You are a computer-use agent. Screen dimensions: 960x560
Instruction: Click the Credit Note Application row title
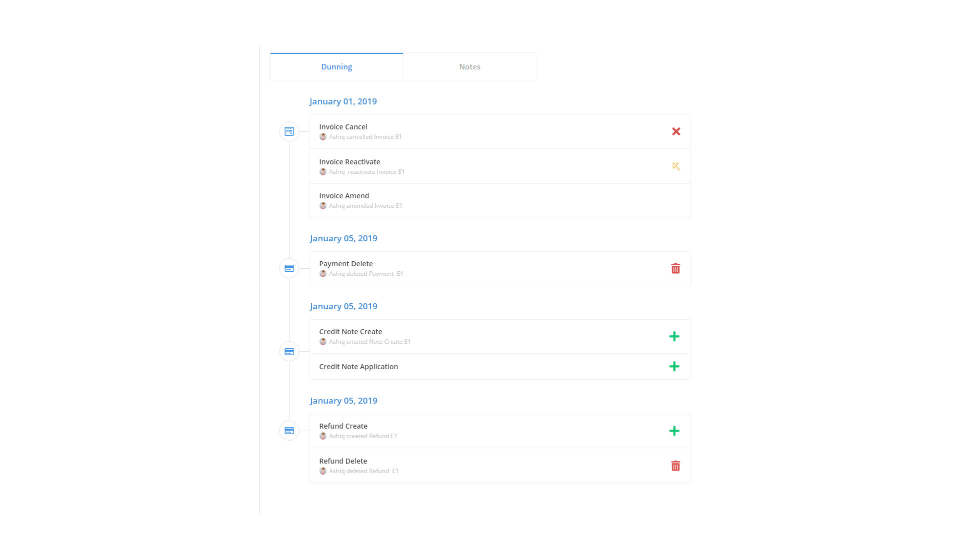pyautogui.click(x=358, y=367)
